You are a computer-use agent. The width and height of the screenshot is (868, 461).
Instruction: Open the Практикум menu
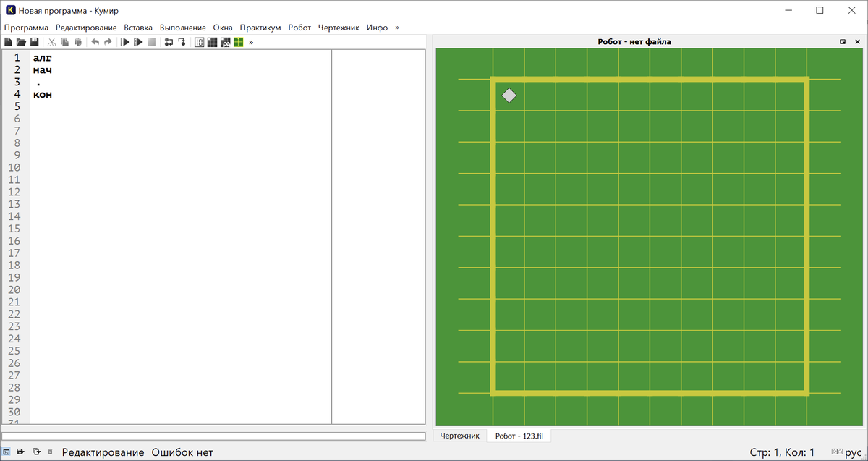coord(260,28)
